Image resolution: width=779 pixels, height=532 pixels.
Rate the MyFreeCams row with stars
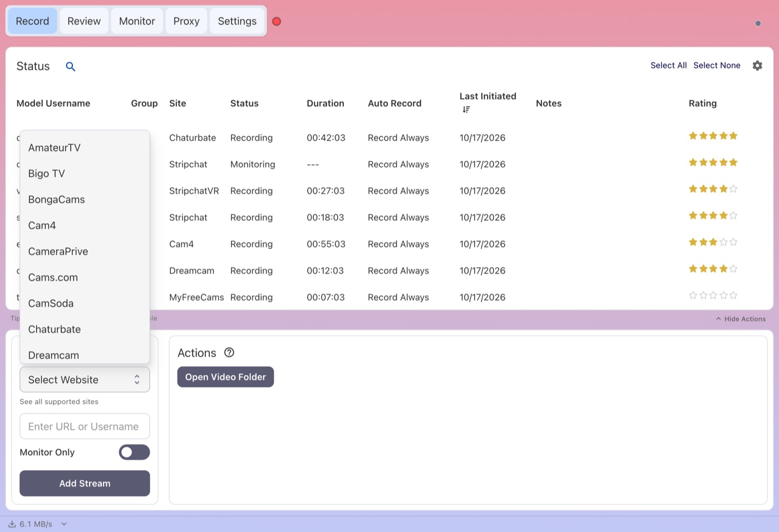click(713, 295)
